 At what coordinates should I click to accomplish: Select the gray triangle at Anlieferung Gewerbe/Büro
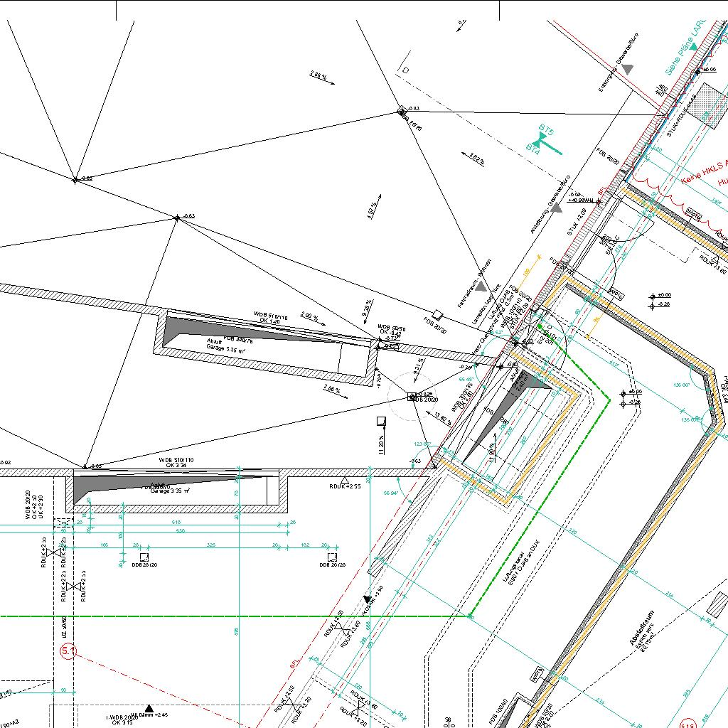[556, 208]
